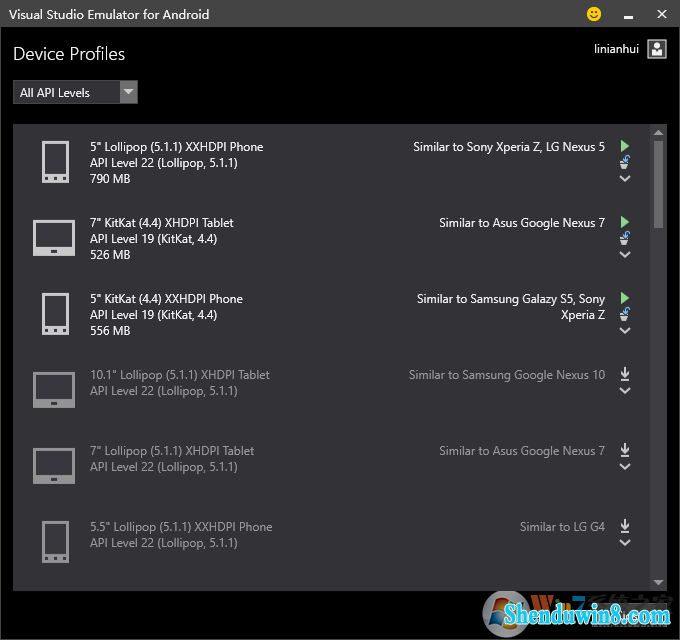Click 'Similar to Samsung Google Nexus 10' text
Screen dimensions: 680x640
point(507,375)
